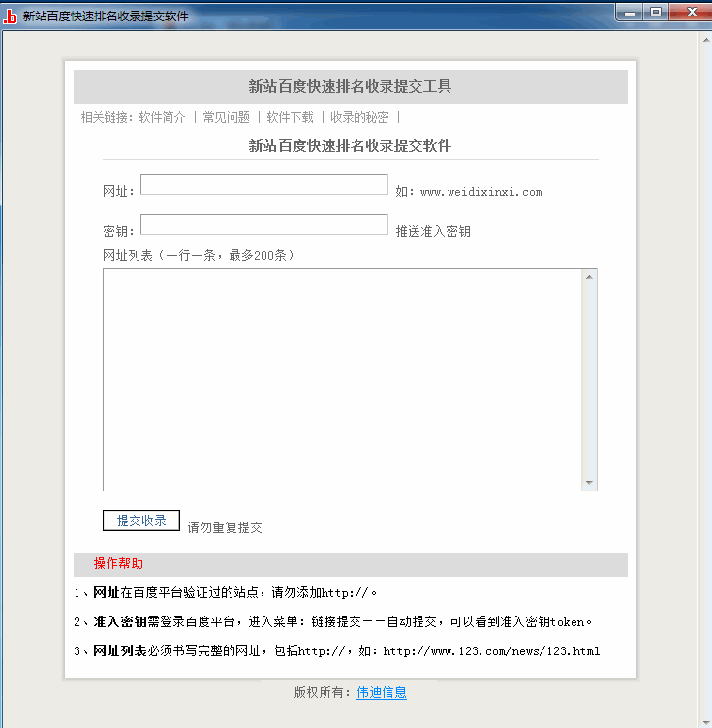
Task: Focus the 网址 input field
Action: [264, 185]
